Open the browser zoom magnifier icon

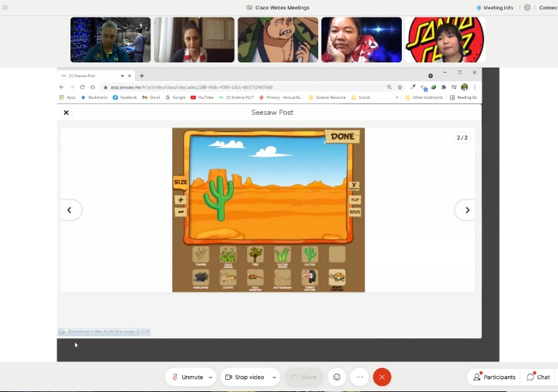389,87
